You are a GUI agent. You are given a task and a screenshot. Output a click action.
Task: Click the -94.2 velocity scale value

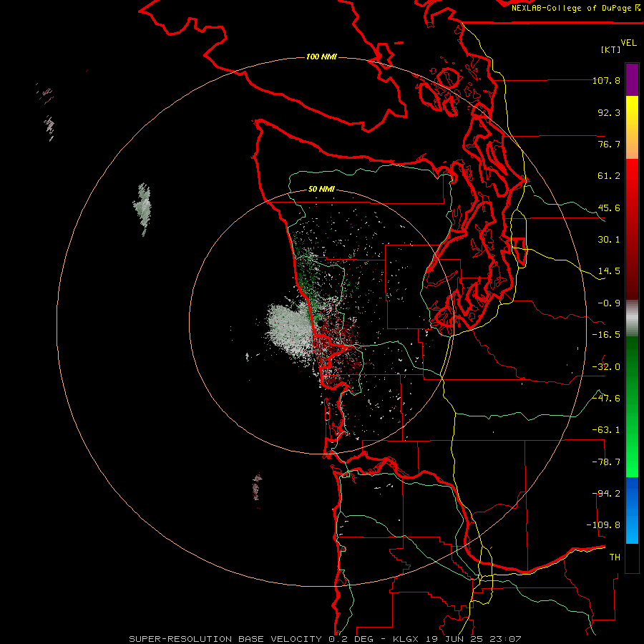[x=606, y=494]
